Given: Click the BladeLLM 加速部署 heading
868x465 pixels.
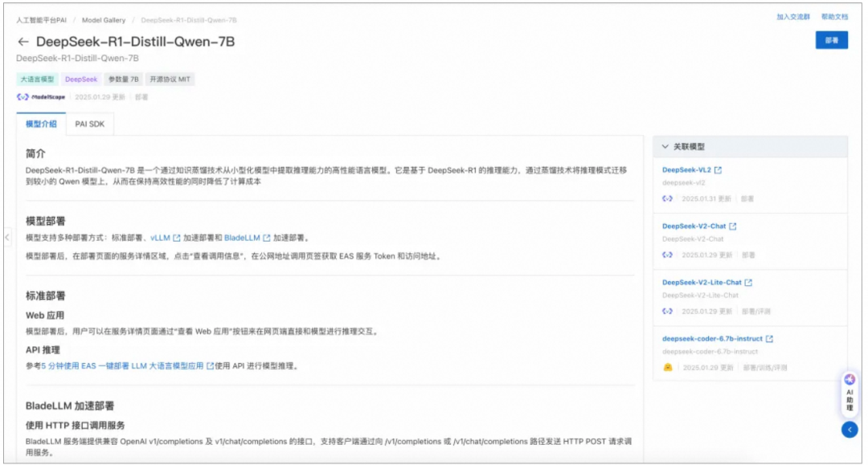Looking at the screenshot, I should [x=70, y=406].
